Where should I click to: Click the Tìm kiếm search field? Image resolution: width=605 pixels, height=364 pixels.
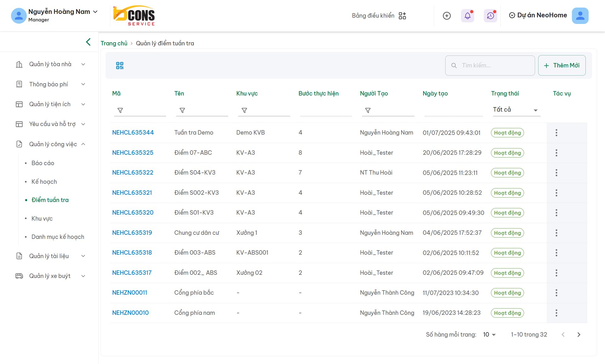click(490, 65)
